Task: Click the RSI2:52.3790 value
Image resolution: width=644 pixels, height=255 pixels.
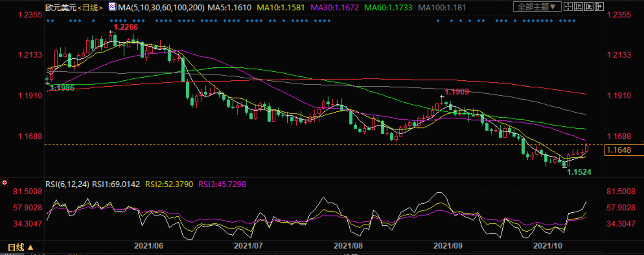Action: (169, 184)
